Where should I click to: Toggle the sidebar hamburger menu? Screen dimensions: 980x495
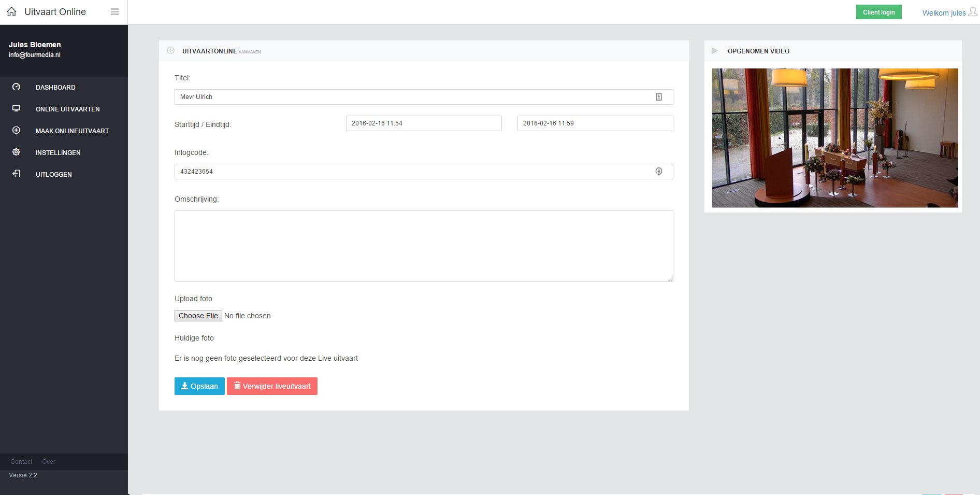[x=115, y=12]
